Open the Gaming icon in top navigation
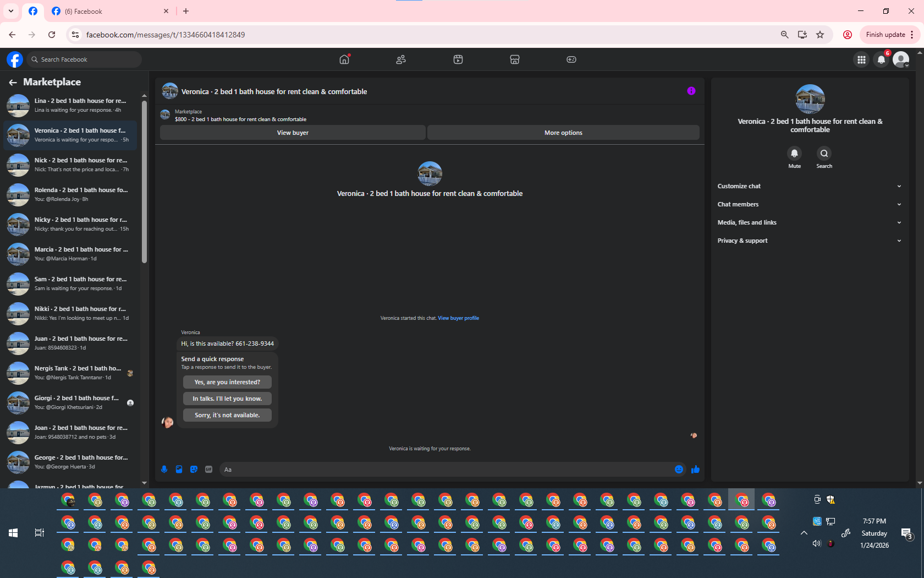The image size is (924, 578). [x=571, y=59]
